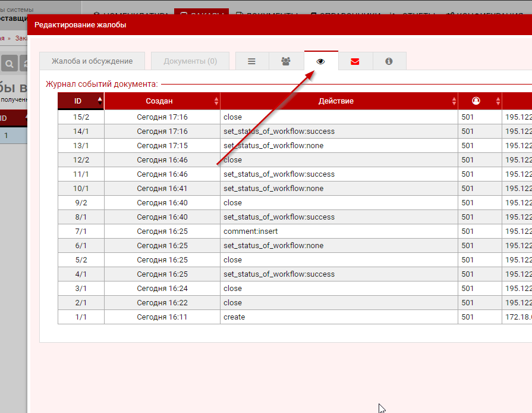This screenshot has height=413, width=532.
Task: Select the create event row 1/1
Action: tap(234, 317)
